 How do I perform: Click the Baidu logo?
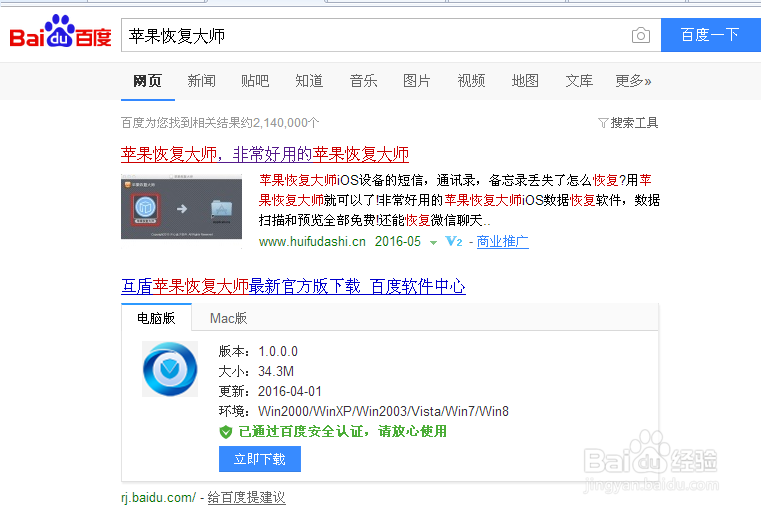coord(60,32)
